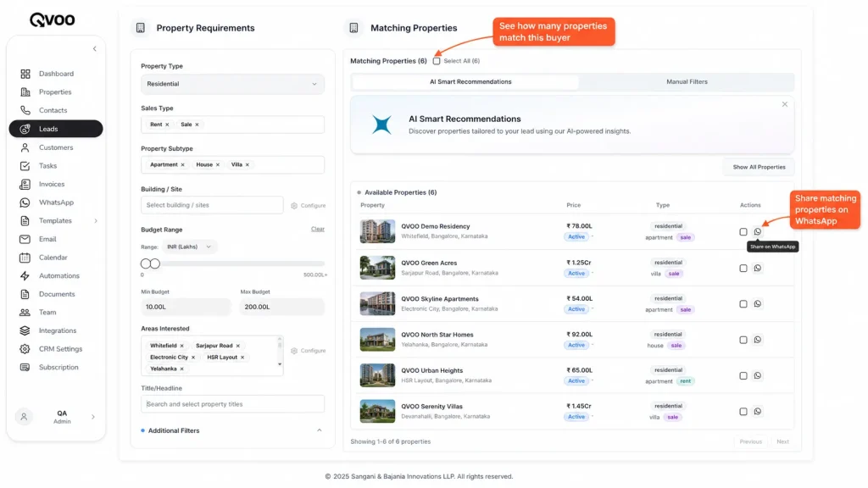The image size is (868, 488).
Task: Select checkbox for QVOO Serenity Villas
Action: click(743, 412)
